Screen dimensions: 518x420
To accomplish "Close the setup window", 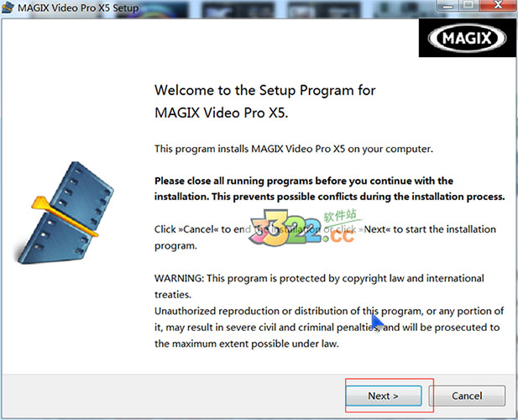I will (498, 5).
